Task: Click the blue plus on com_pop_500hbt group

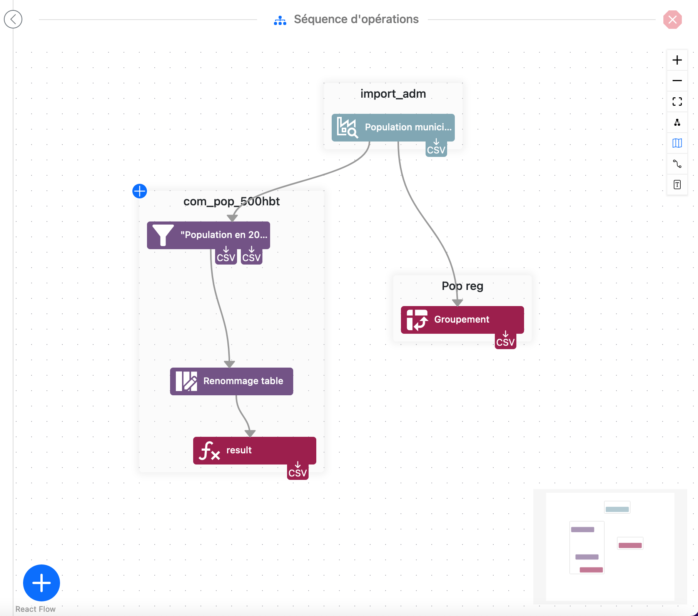Action: [140, 191]
